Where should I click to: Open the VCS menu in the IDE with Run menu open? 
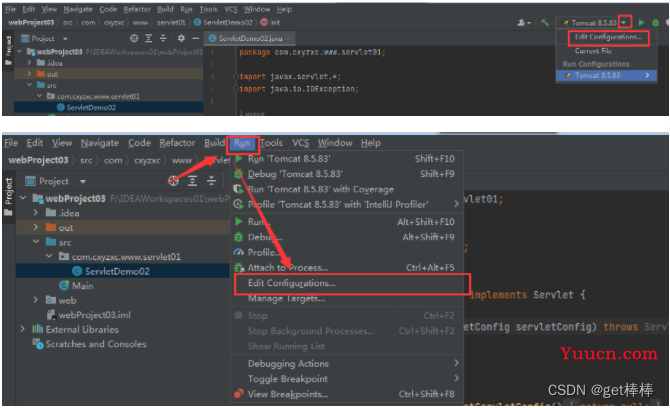(300, 143)
